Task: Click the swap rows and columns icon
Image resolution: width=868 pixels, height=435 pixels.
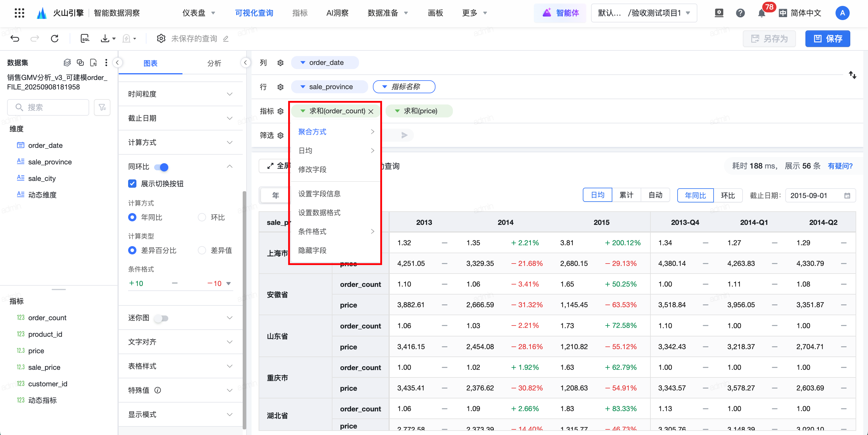Action: [x=852, y=75]
